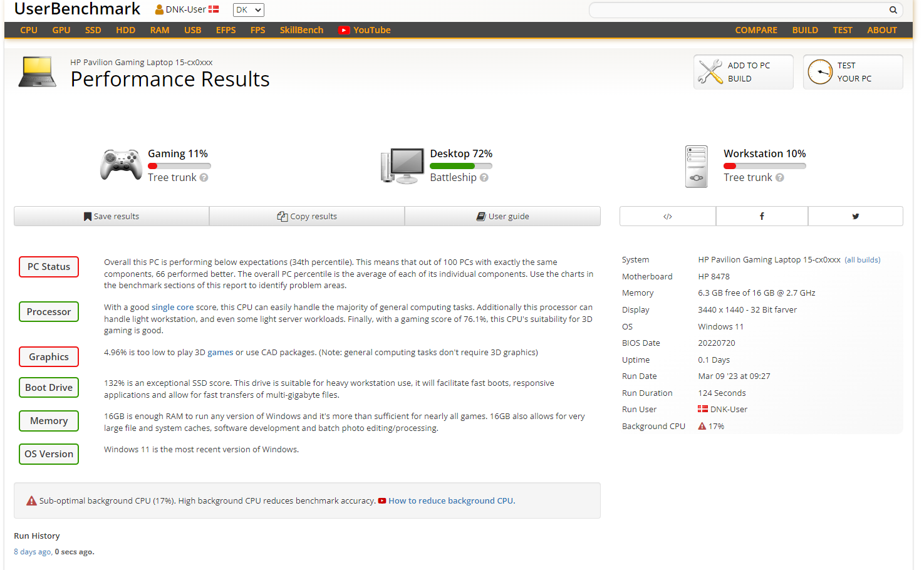The height and width of the screenshot is (570, 924).
Task: Open the User guide button
Action: [502, 216]
